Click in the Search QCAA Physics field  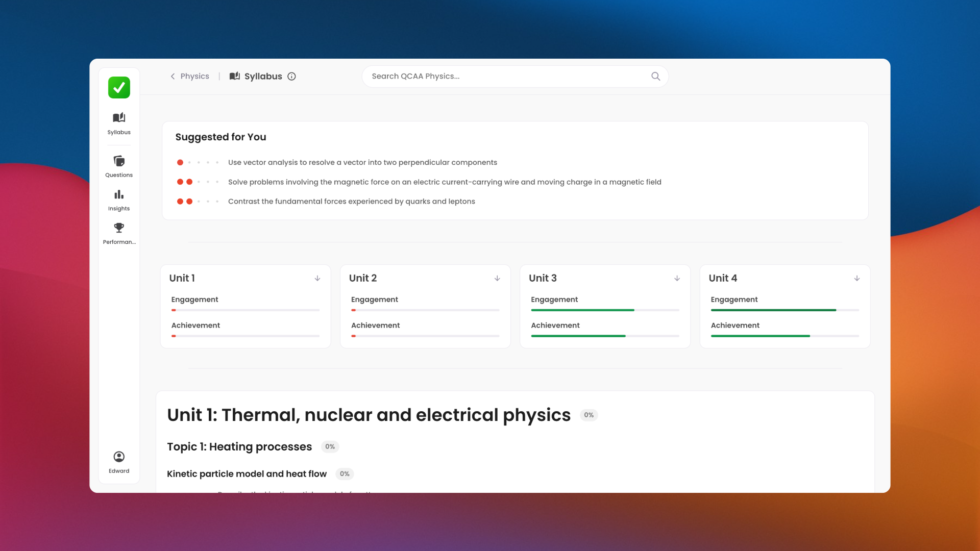(505, 77)
